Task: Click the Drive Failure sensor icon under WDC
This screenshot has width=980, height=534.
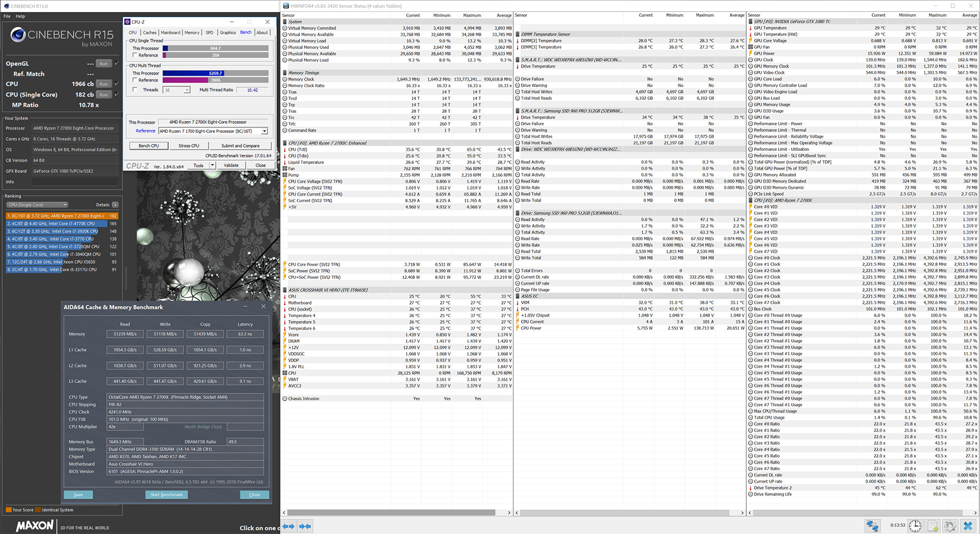Action: (518, 79)
